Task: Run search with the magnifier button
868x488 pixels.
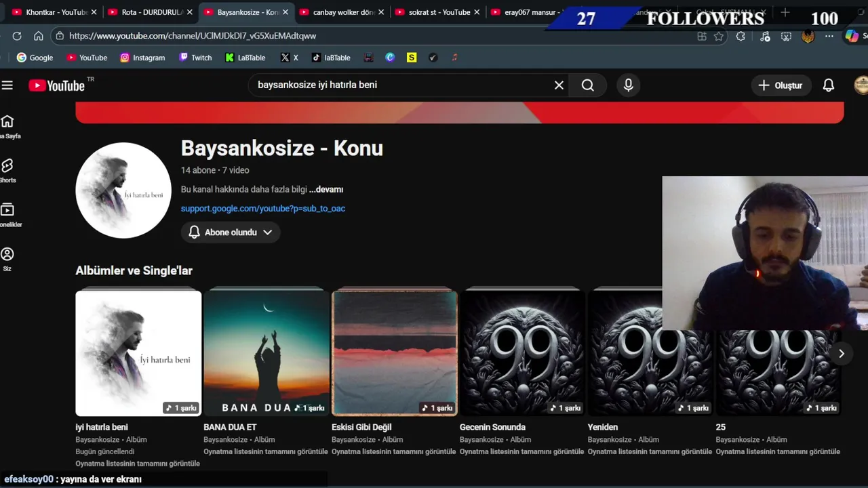Action: tap(588, 85)
